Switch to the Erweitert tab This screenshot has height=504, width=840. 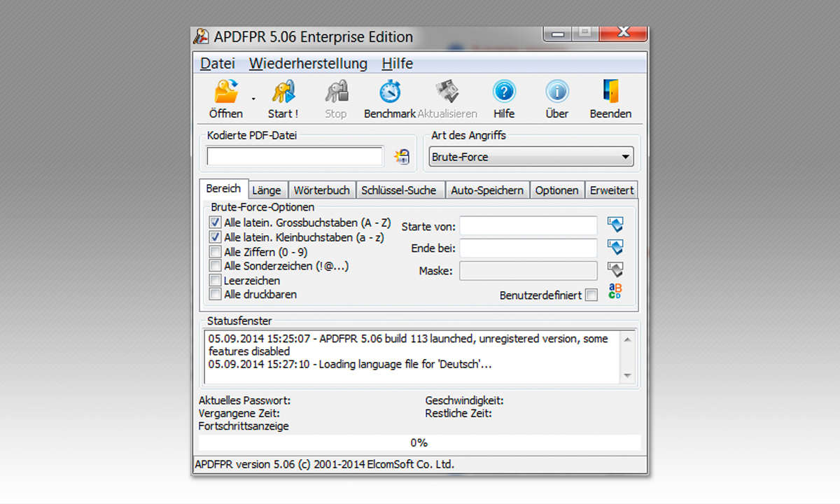tap(612, 190)
